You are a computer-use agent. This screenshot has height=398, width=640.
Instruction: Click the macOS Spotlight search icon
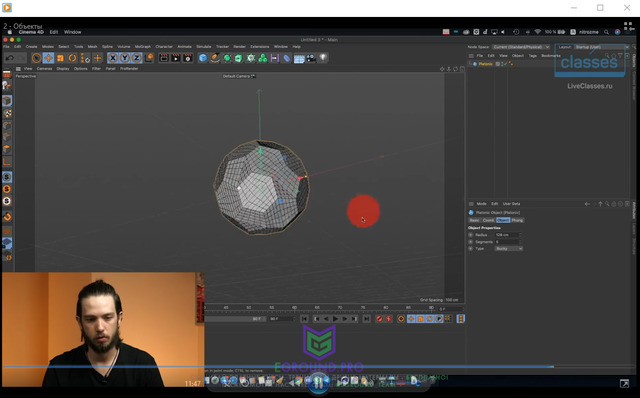pos(607,32)
